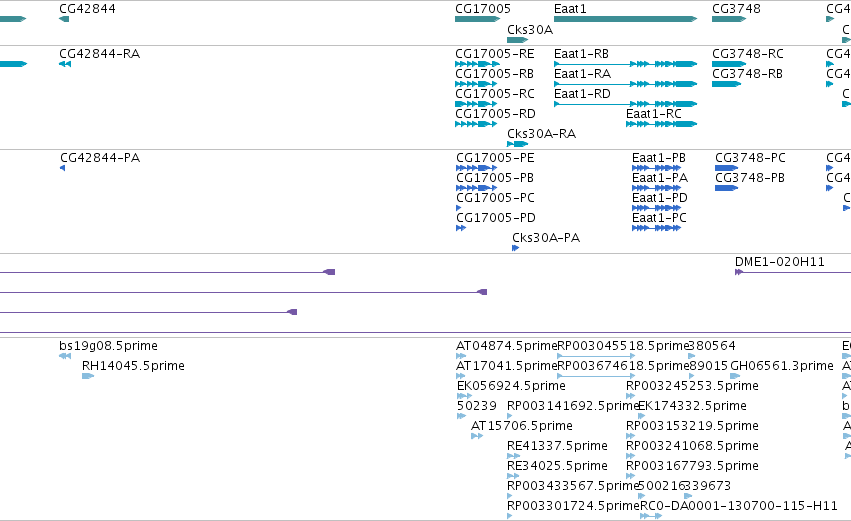Click the CG17005 gene feature bar

478,19
